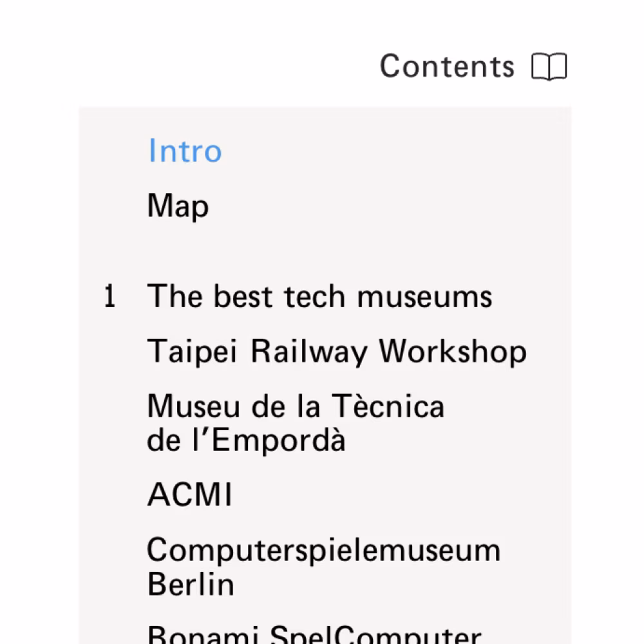Click the "Berlin" text line

pyautogui.click(x=191, y=585)
